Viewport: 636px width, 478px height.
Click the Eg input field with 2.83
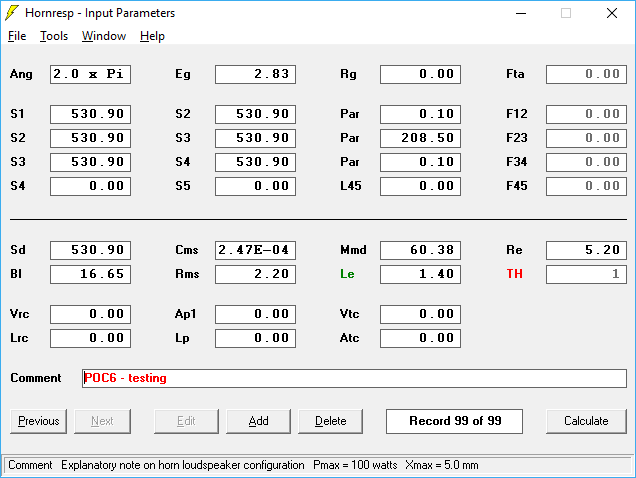(255, 74)
